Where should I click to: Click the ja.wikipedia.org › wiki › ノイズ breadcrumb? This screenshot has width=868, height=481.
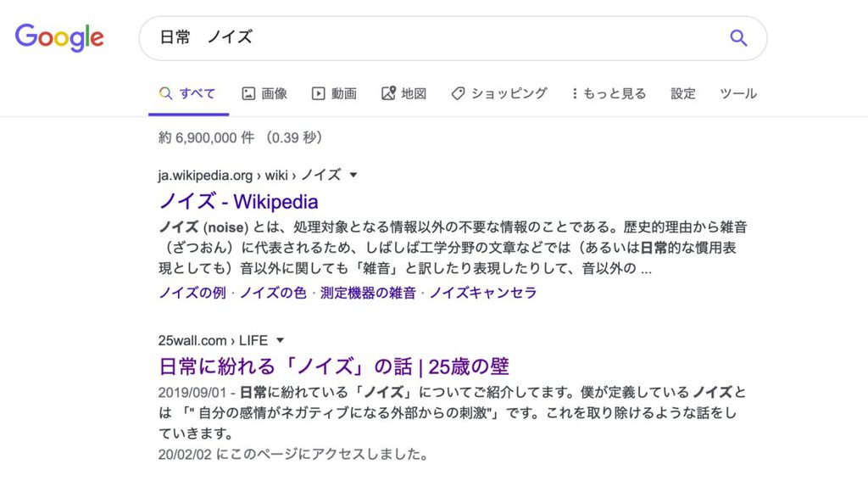250,176
